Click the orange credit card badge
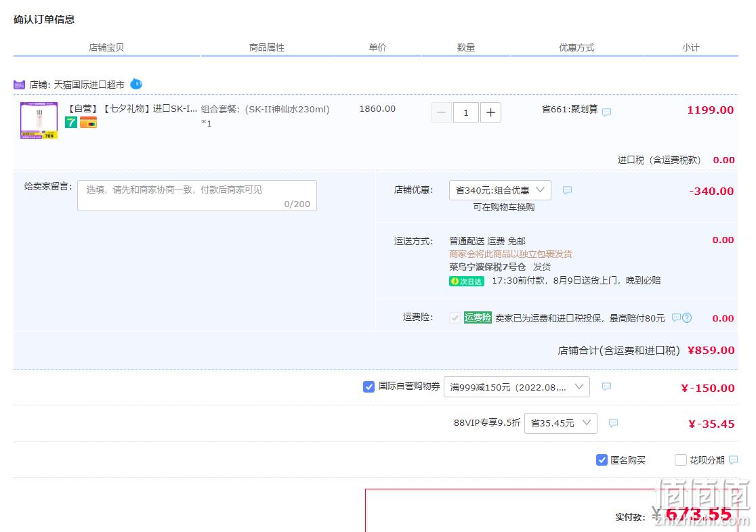Screen dimensions: 756x532 88,123
